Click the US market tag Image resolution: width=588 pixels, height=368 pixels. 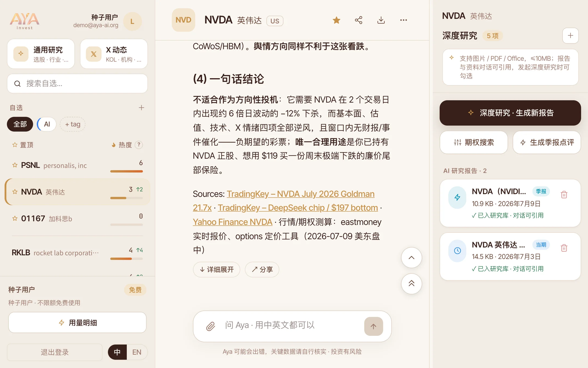click(275, 21)
